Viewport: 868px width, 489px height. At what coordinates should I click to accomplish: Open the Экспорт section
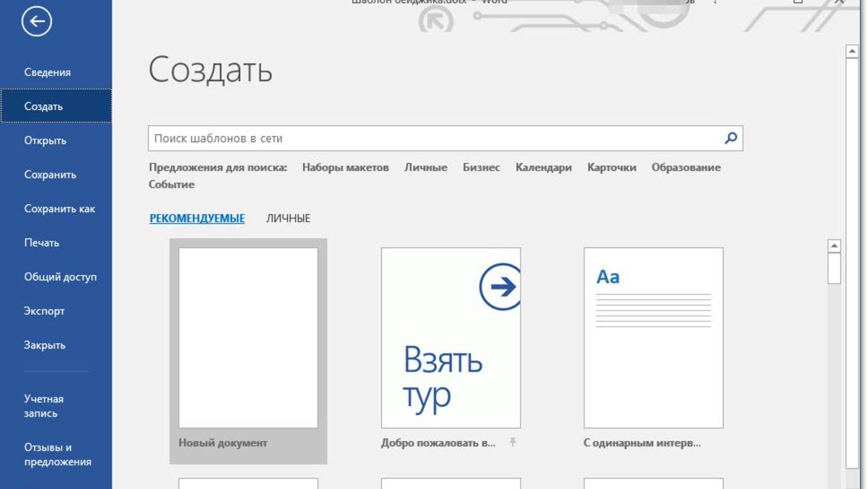tap(44, 310)
